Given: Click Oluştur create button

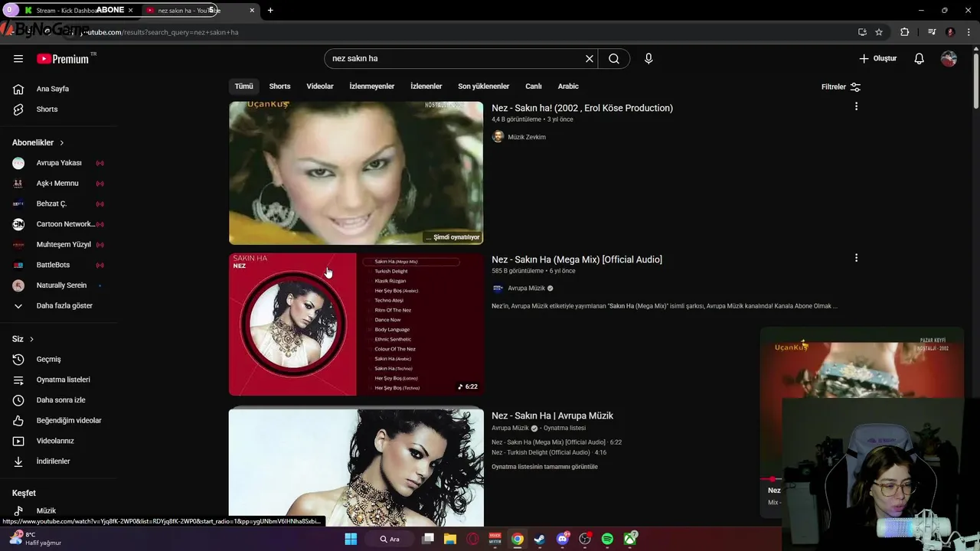Looking at the screenshot, I should coord(877,58).
